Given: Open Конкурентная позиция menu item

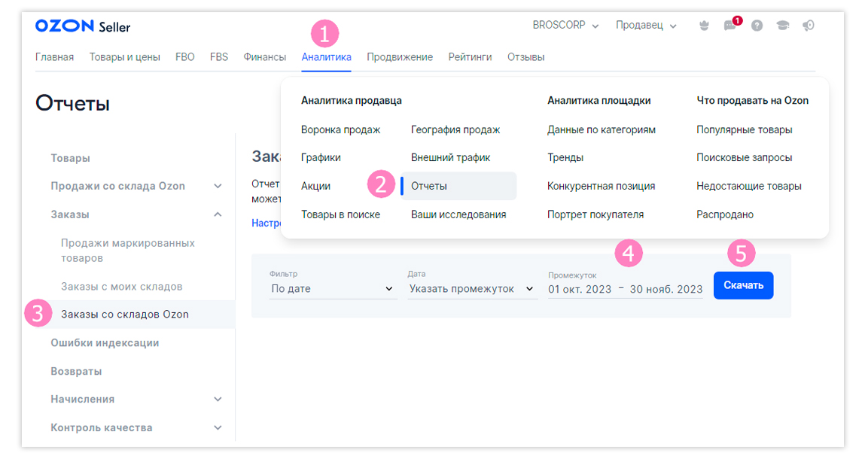Looking at the screenshot, I should click(x=602, y=187).
